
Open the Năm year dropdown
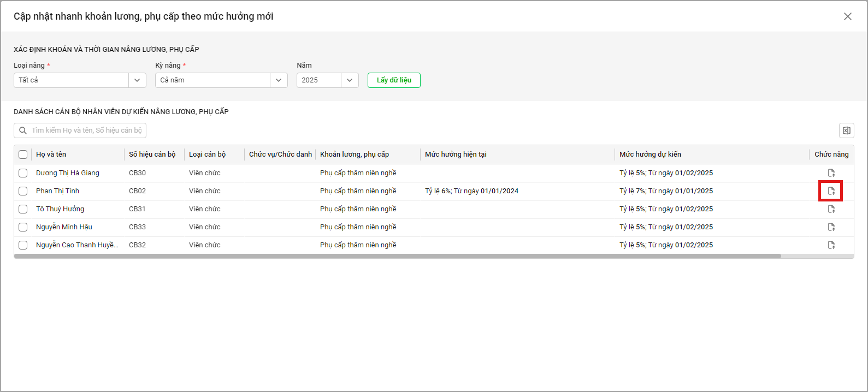350,80
